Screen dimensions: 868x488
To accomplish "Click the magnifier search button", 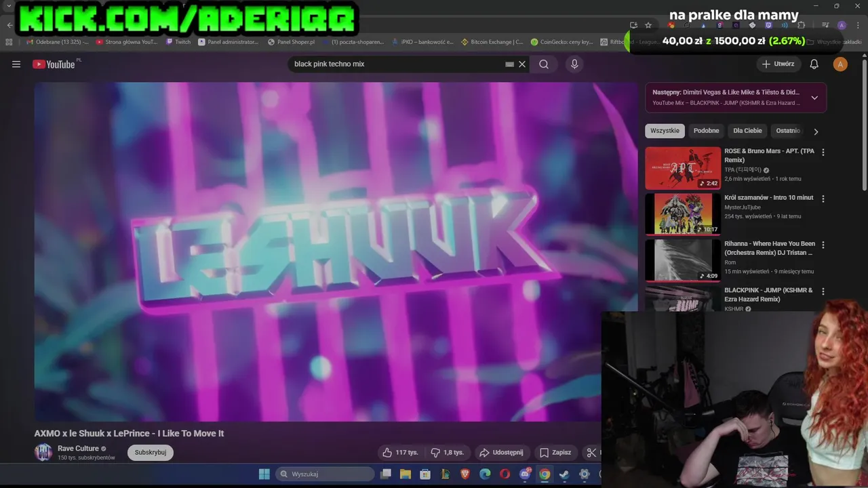I will (x=544, y=64).
